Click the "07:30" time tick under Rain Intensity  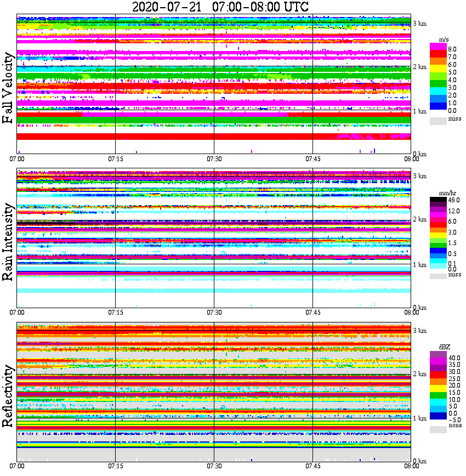click(x=214, y=313)
